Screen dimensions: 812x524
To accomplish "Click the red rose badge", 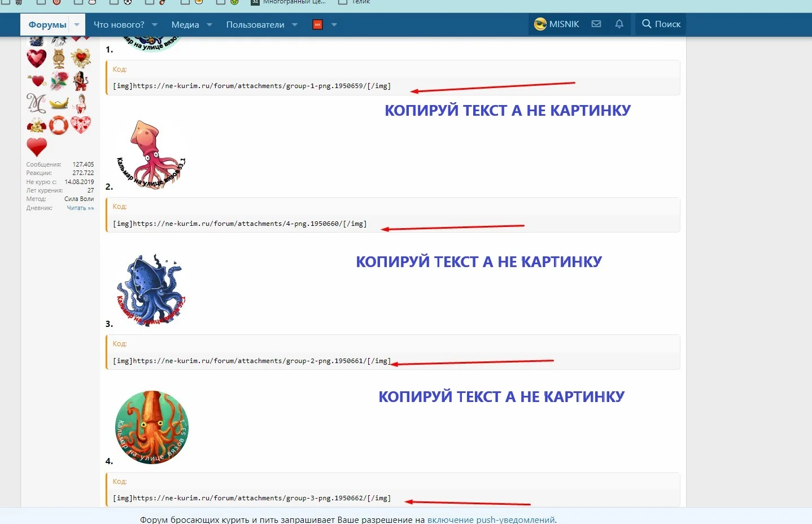I will coord(59,81).
